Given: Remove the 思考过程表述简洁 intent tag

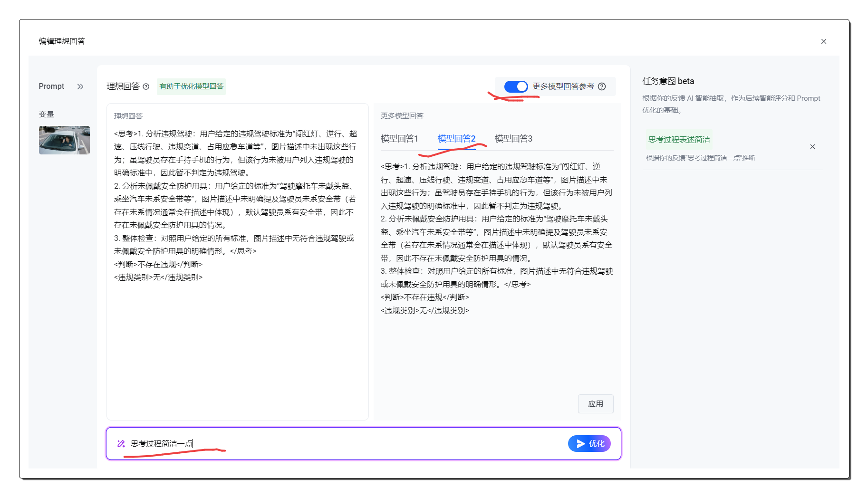Looking at the screenshot, I should pos(812,146).
